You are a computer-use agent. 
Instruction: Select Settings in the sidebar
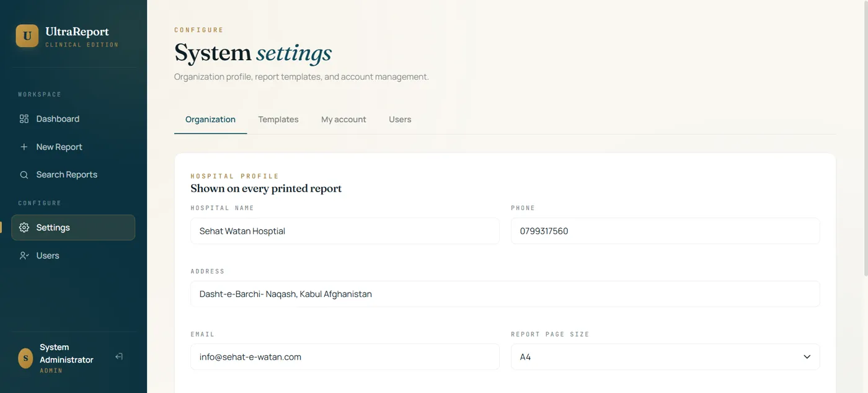73,227
